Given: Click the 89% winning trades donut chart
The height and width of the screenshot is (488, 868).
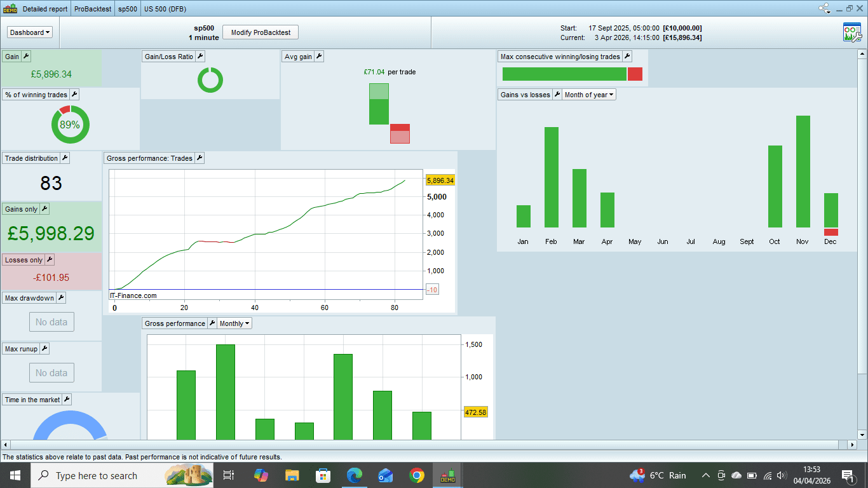Looking at the screenshot, I should (70, 125).
